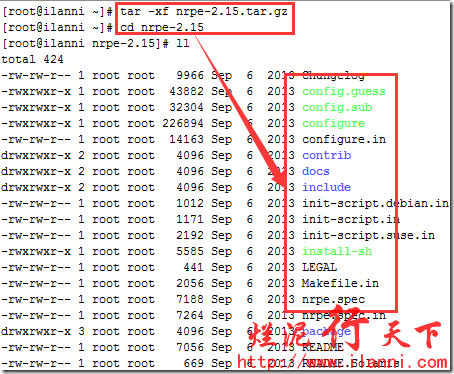Click the docs directory name
Screen dimensions: 454x374
coord(316,171)
